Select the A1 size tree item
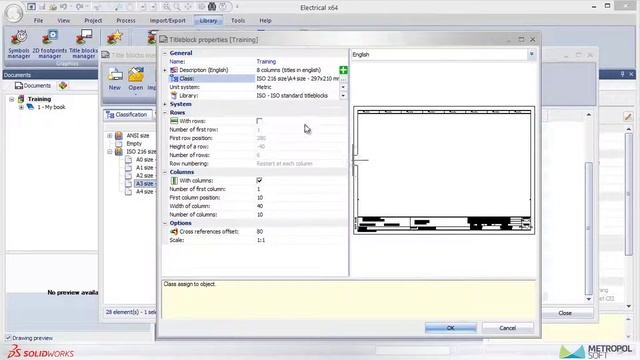 [144, 168]
